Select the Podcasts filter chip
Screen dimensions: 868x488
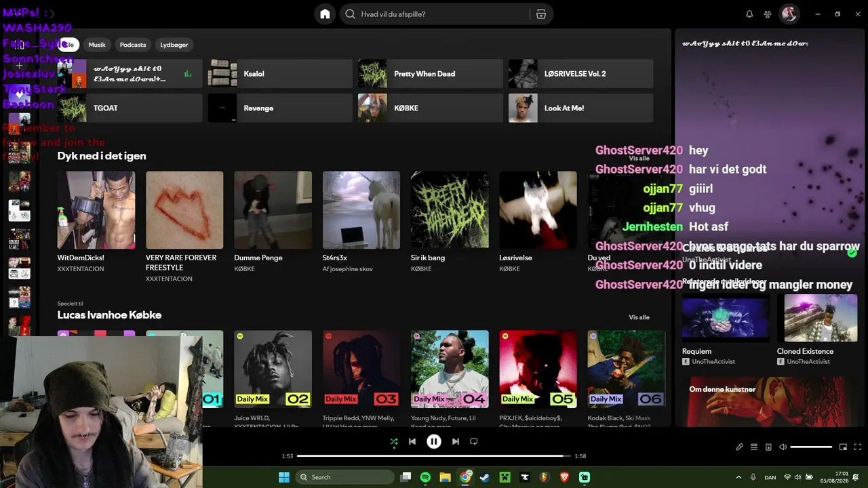[x=133, y=45]
